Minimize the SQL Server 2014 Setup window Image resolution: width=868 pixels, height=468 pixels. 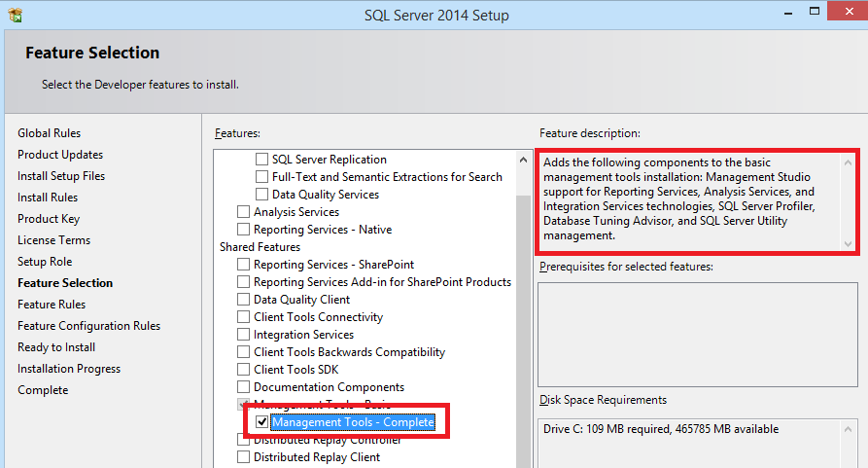tap(787, 13)
